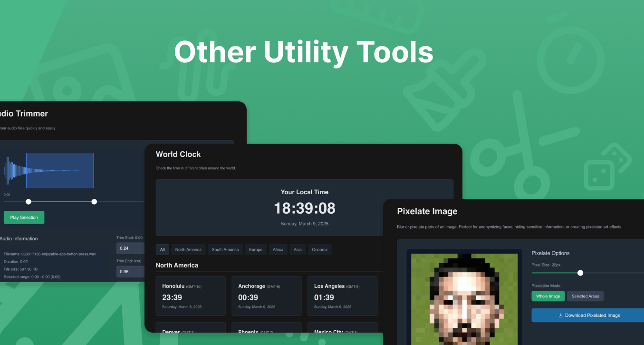Select Whole Image pixelation mode
644x345 pixels.
pos(548,296)
